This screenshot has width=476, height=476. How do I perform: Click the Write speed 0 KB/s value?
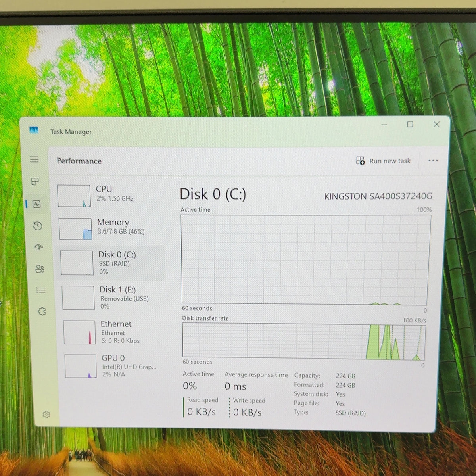point(247,413)
